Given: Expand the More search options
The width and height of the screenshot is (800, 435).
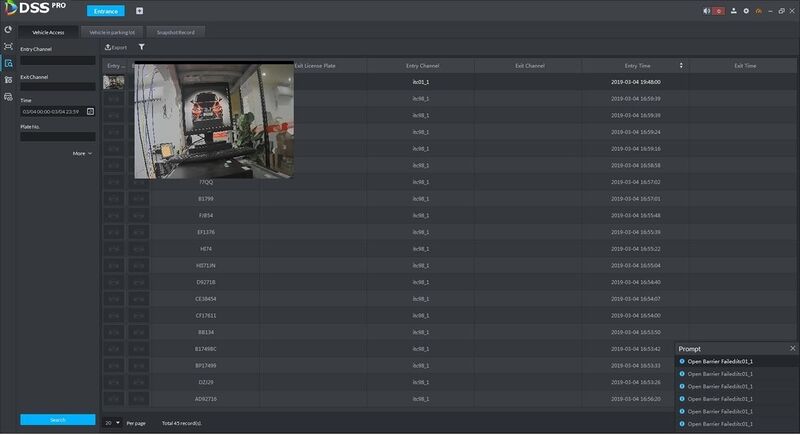Looking at the screenshot, I should (82, 153).
